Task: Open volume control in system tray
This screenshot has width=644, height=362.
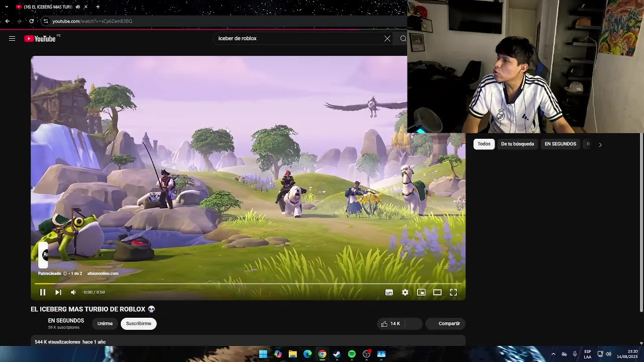Action: click(609, 354)
